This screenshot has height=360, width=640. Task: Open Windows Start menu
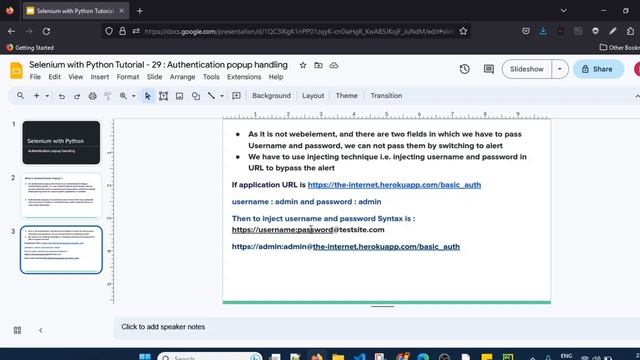tap(144, 357)
